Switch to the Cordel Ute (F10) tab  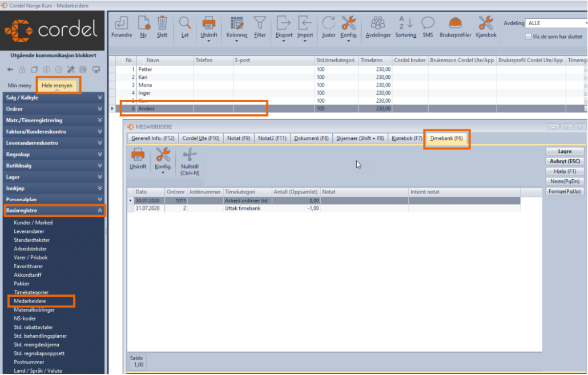point(200,138)
